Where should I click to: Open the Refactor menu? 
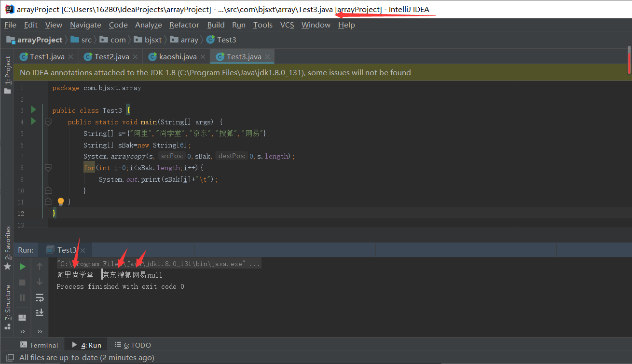click(184, 25)
